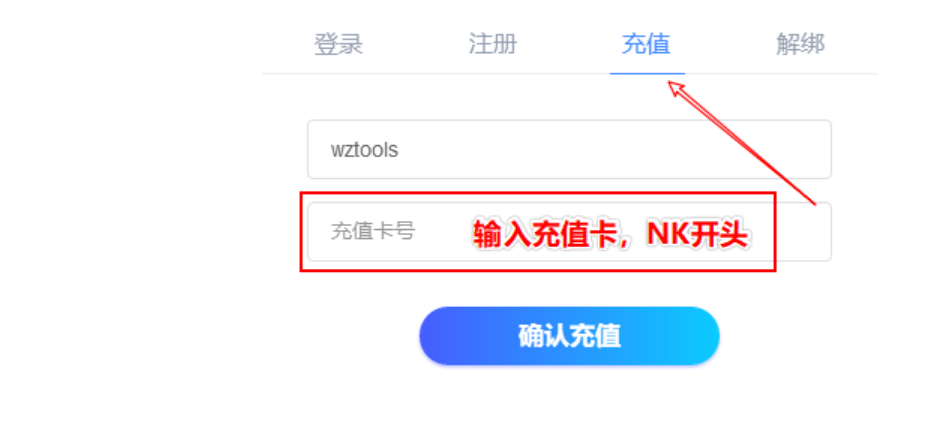Focus the 充值卡号 input field
Image resolution: width=928 pixels, height=421 pixels.
[569, 232]
